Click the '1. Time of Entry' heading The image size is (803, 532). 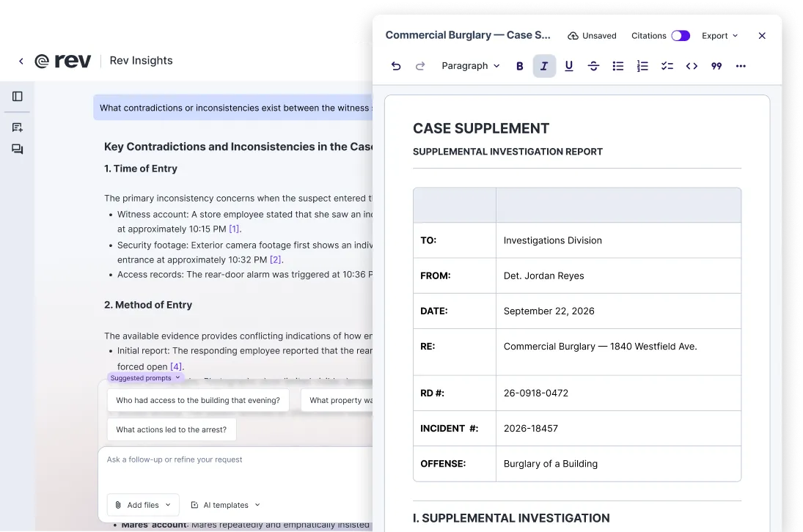[141, 169]
